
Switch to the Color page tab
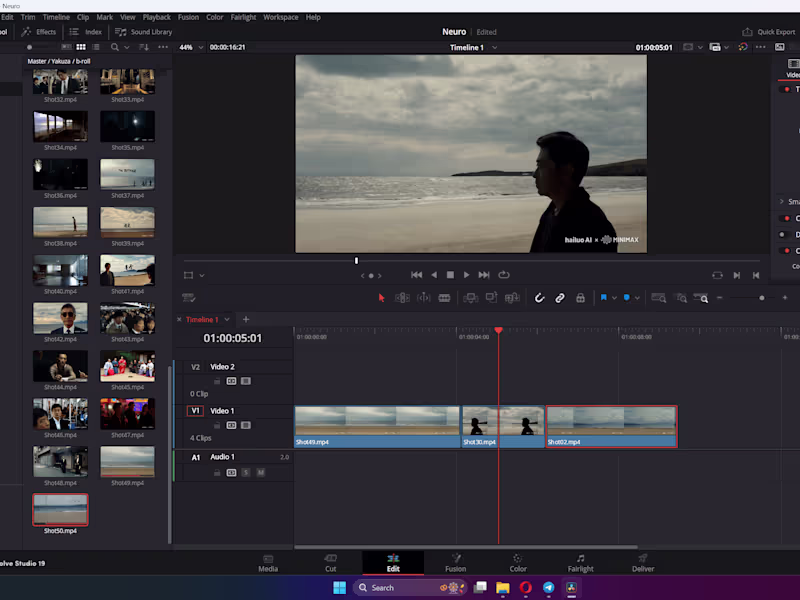point(518,563)
